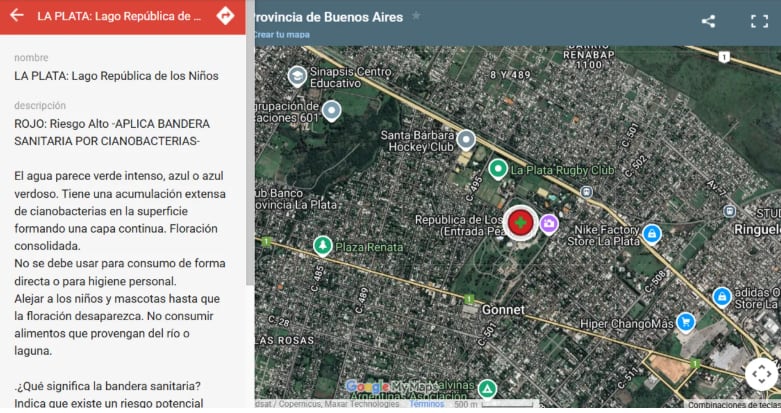Select the La Plata Rugby Club marker
Screen dimensions: 781x413
pos(498,169)
